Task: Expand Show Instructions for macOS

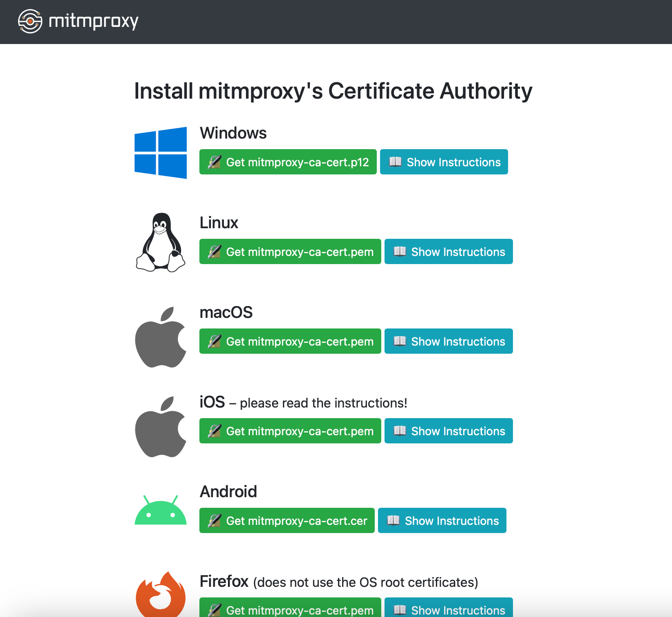Action: (449, 342)
